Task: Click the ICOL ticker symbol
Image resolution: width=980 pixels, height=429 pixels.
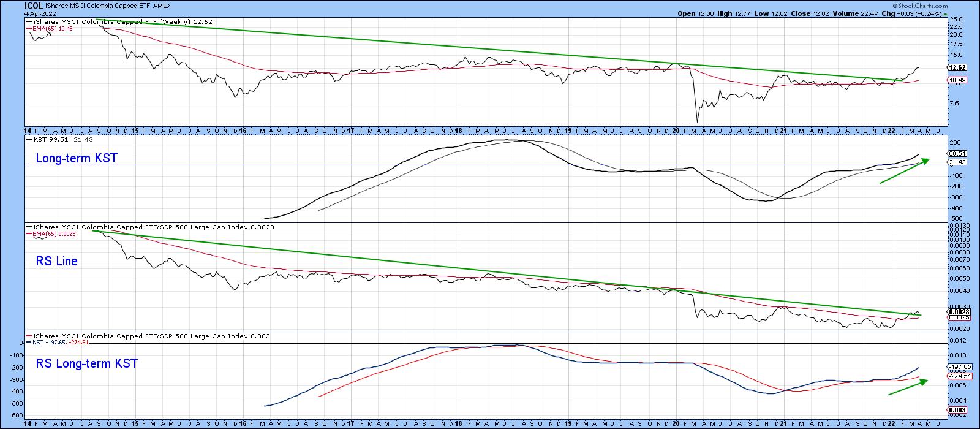Action: tap(33, 5)
